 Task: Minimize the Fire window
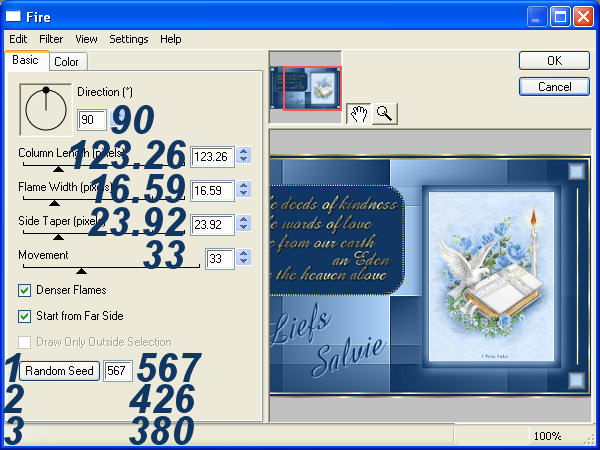click(537, 16)
